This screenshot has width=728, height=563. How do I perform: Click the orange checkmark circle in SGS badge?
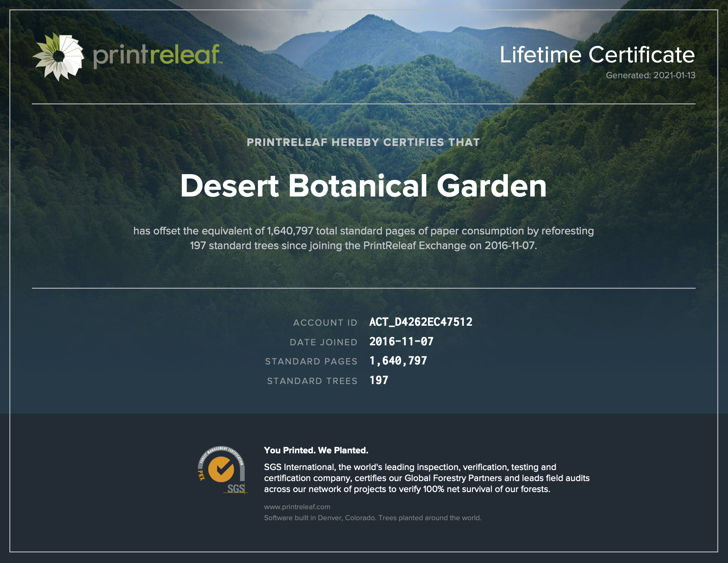point(221,469)
